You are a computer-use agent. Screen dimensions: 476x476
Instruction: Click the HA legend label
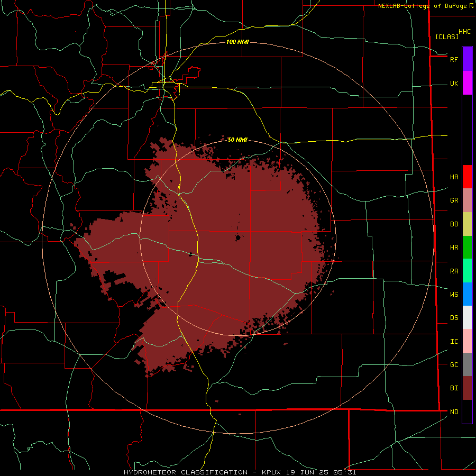click(x=454, y=177)
